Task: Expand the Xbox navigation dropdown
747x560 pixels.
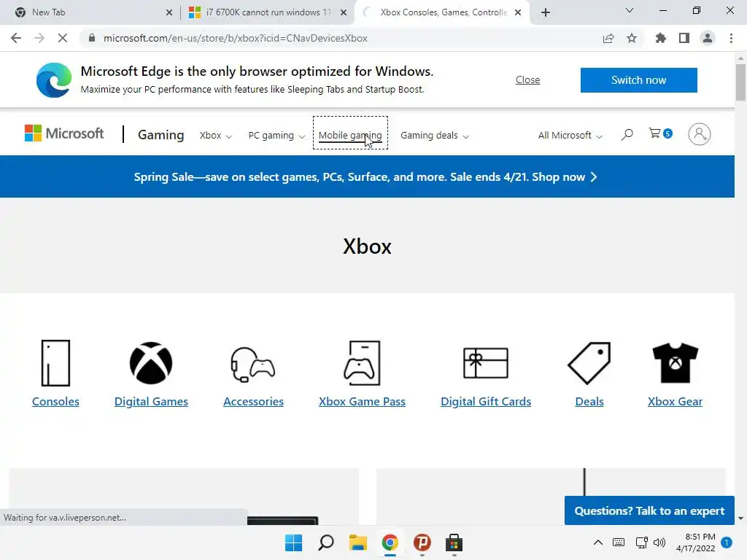Action: pyautogui.click(x=215, y=135)
